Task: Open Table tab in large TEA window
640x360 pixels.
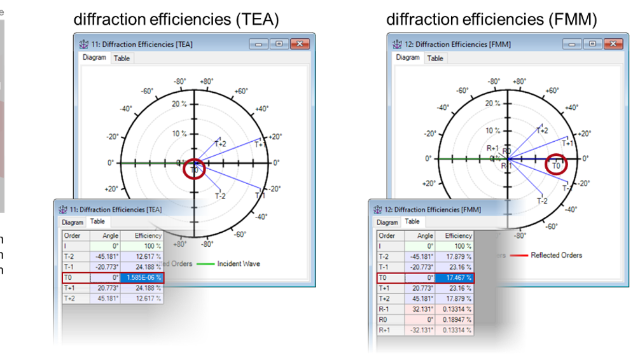Action: 122,58
